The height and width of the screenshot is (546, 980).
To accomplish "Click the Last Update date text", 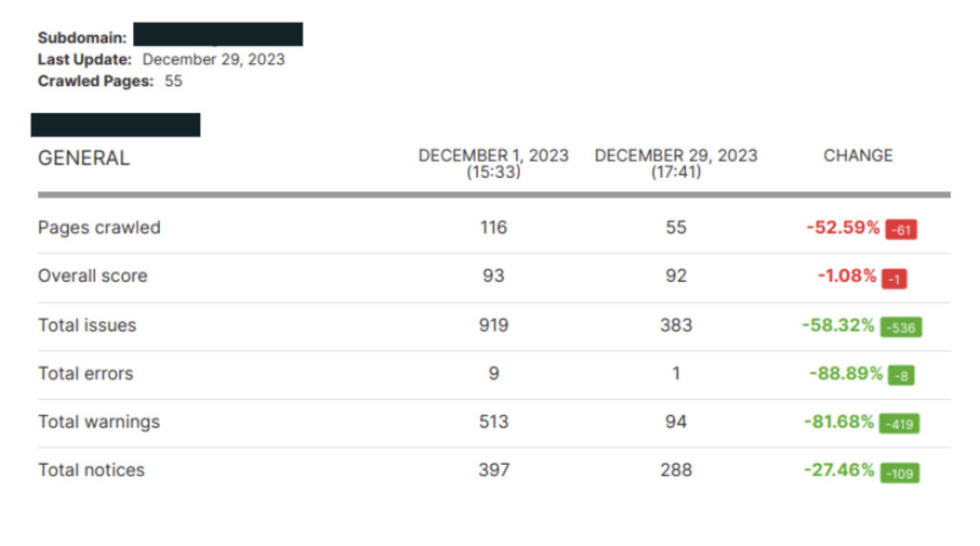I will coord(213,59).
